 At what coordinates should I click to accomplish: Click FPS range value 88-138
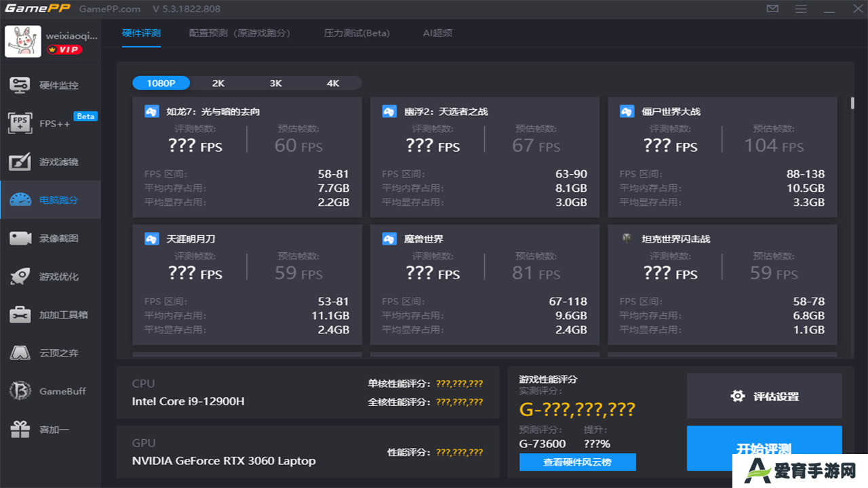(806, 174)
